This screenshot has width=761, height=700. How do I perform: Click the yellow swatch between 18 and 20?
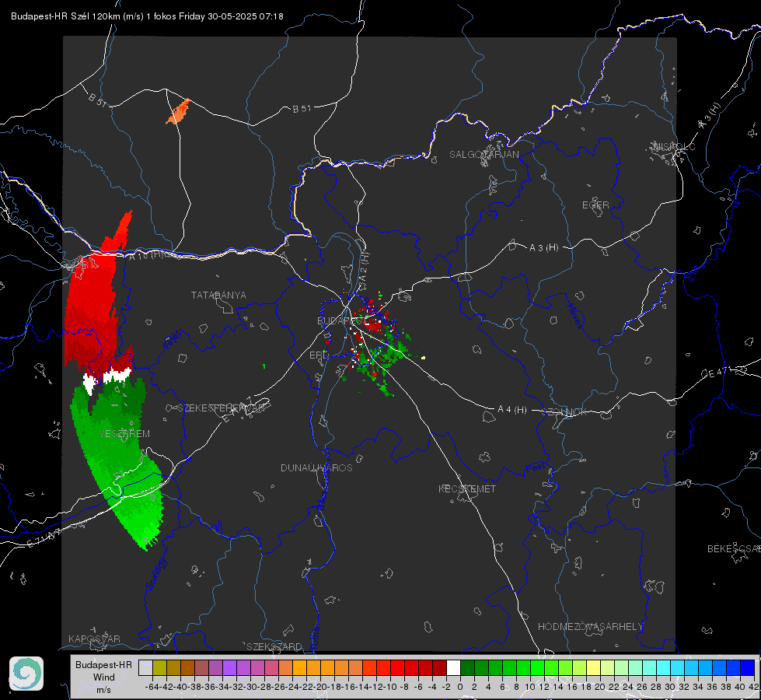point(593,668)
